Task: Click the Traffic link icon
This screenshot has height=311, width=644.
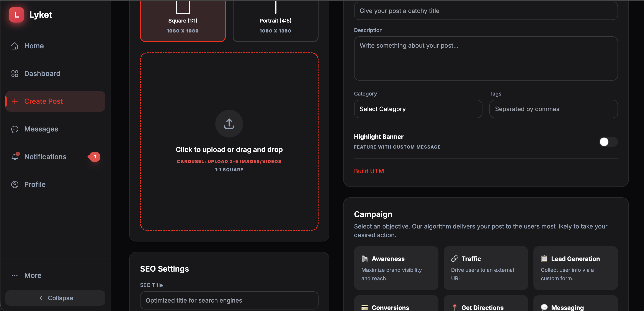Action: 454,259
